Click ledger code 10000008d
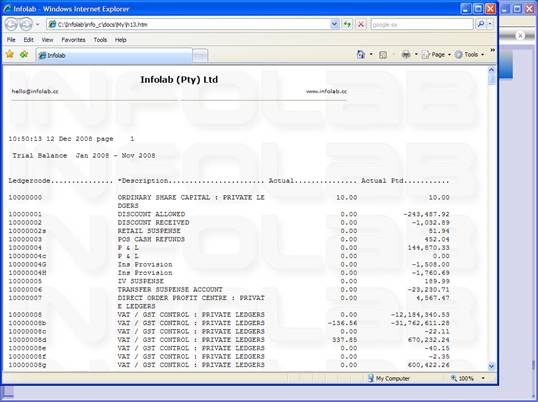Image resolution: width=538 pixels, height=402 pixels. pyautogui.click(x=27, y=340)
